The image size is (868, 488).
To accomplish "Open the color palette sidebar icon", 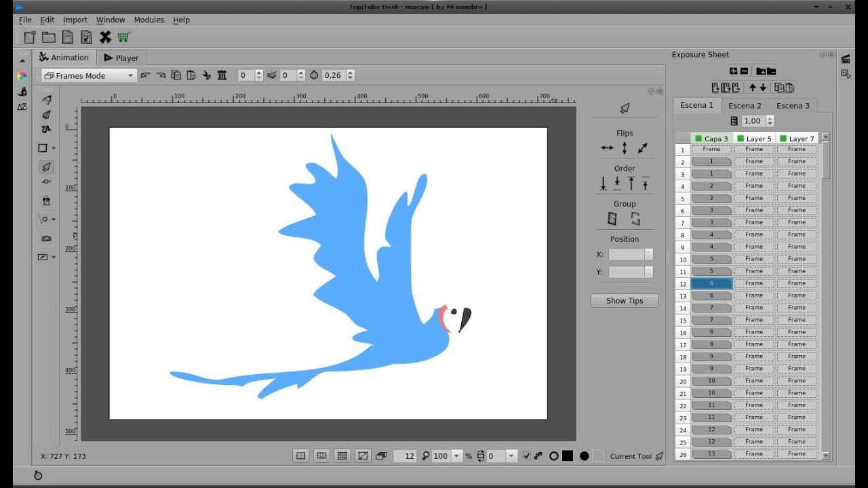I will pyautogui.click(x=22, y=76).
